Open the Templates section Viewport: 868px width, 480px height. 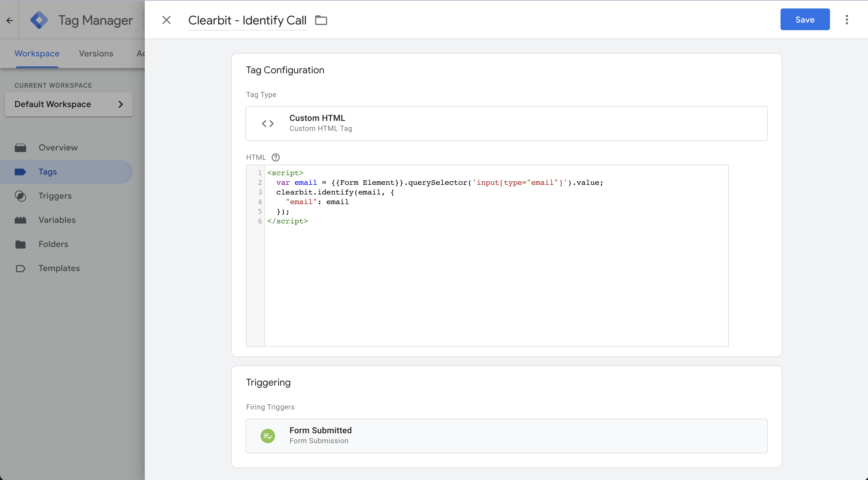(x=66, y=268)
